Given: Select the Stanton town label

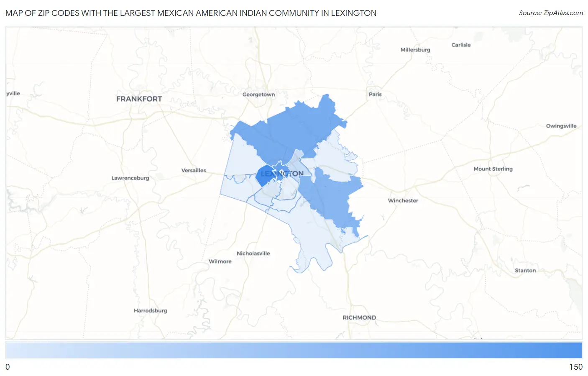Looking at the screenshot, I should pyautogui.click(x=525, y=271).
